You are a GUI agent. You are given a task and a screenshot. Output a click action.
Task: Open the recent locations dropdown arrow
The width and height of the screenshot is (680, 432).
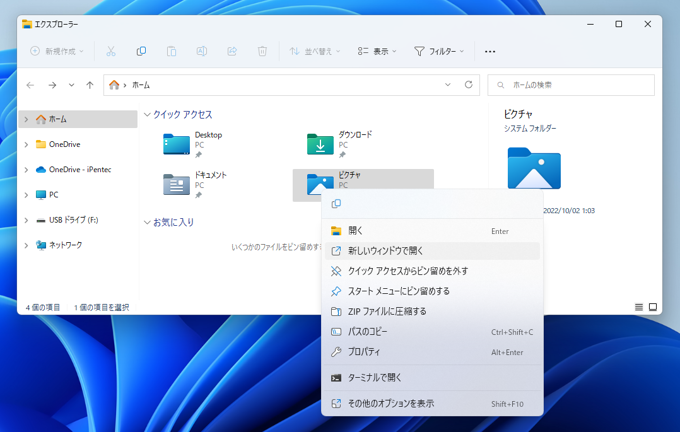click(71, 85)
